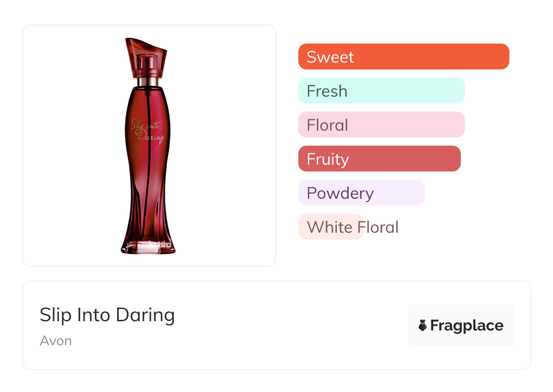The width and height of the screenshot is (553, 392).
Task: Click the Fragplace wordmark text
Action: [466, 325]
